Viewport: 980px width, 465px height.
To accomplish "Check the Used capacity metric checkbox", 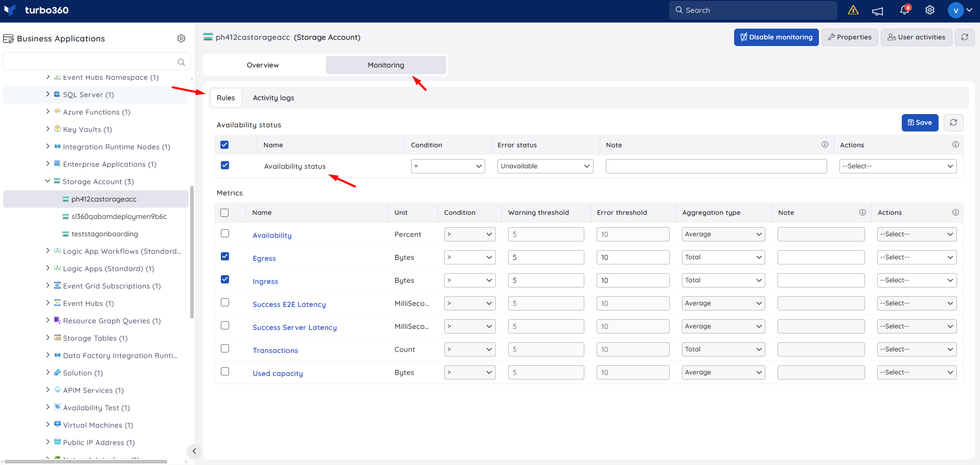I will 225,371.
